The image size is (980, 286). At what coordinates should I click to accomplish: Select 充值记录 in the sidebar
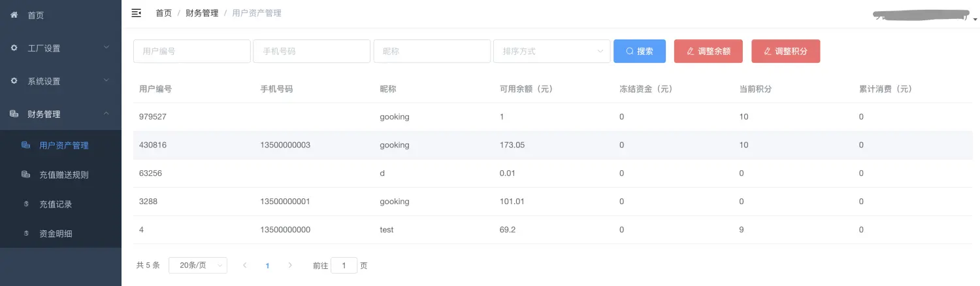(61, 204)
